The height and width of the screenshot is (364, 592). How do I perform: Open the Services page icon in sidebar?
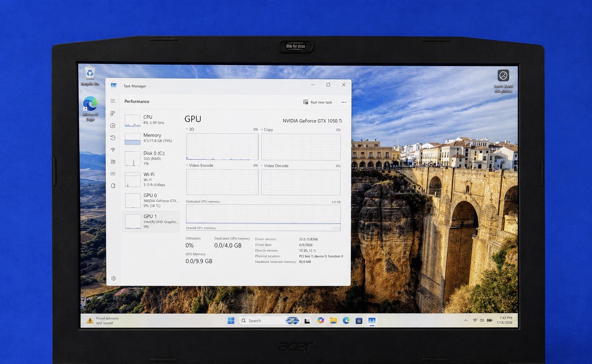point(113,186)
